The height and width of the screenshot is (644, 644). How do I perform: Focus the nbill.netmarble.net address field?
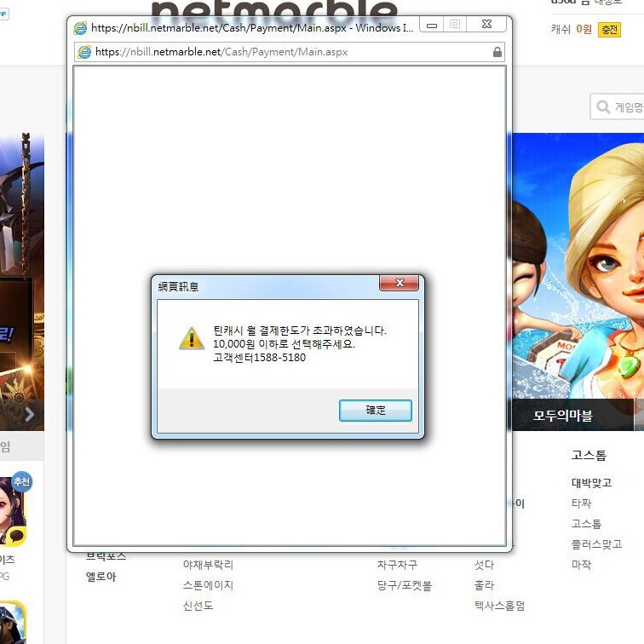(x=290, y=52)
